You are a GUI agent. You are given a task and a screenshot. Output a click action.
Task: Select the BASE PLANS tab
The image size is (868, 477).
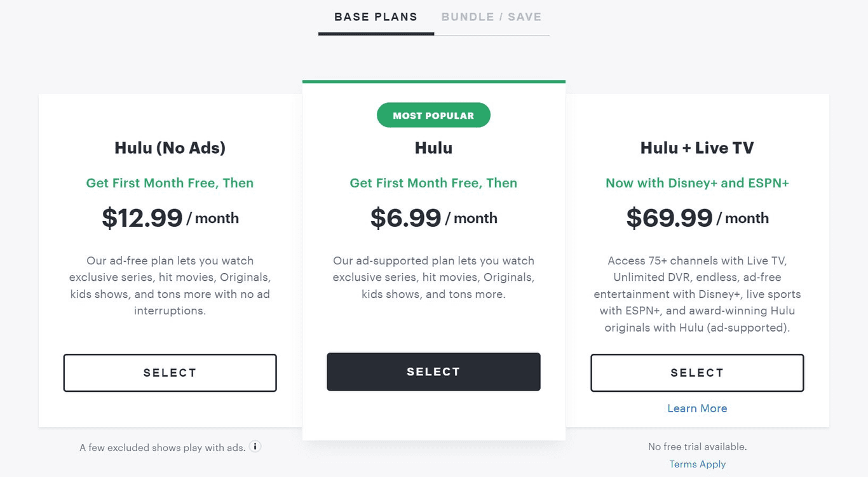pyautogui.click(x=376, y=17)
